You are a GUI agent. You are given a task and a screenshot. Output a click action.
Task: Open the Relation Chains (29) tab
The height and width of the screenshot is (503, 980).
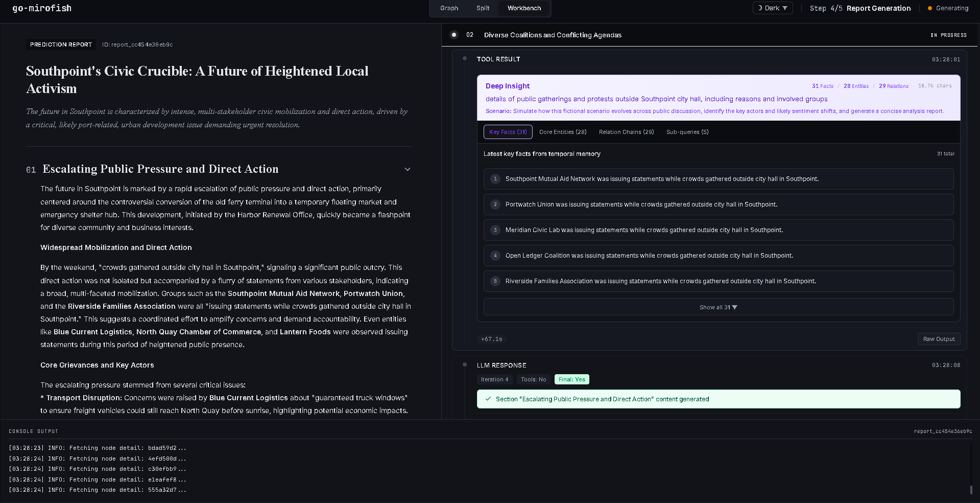pyautogui.click(x=626, y=132)
